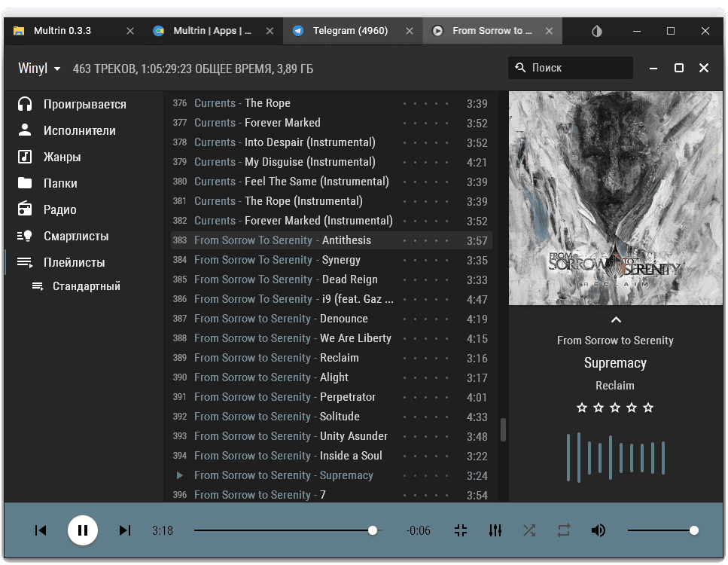This screenshot has height=565, width=728.
Task: Click the Reclaim album cover art
Action: [x=616, y=198]
